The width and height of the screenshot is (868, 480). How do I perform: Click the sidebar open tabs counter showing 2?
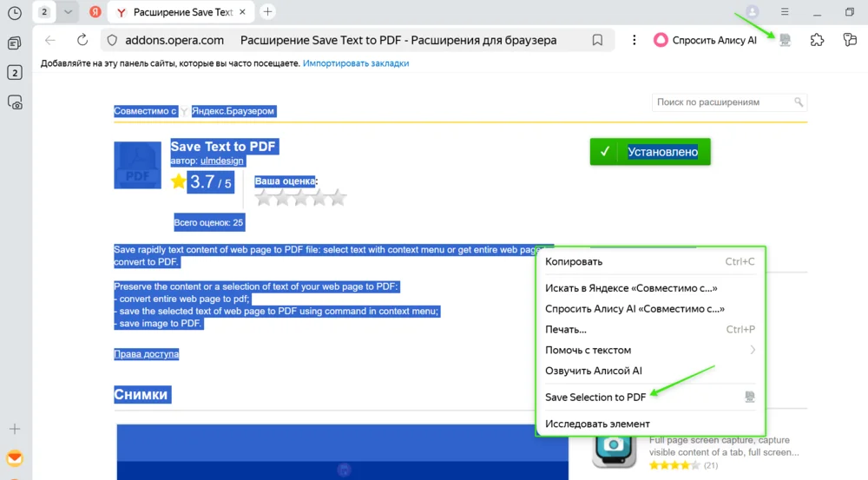coord(15,73)
